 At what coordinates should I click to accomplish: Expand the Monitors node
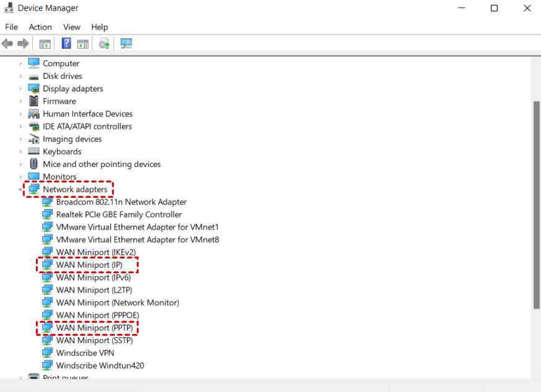pos(20,176)
